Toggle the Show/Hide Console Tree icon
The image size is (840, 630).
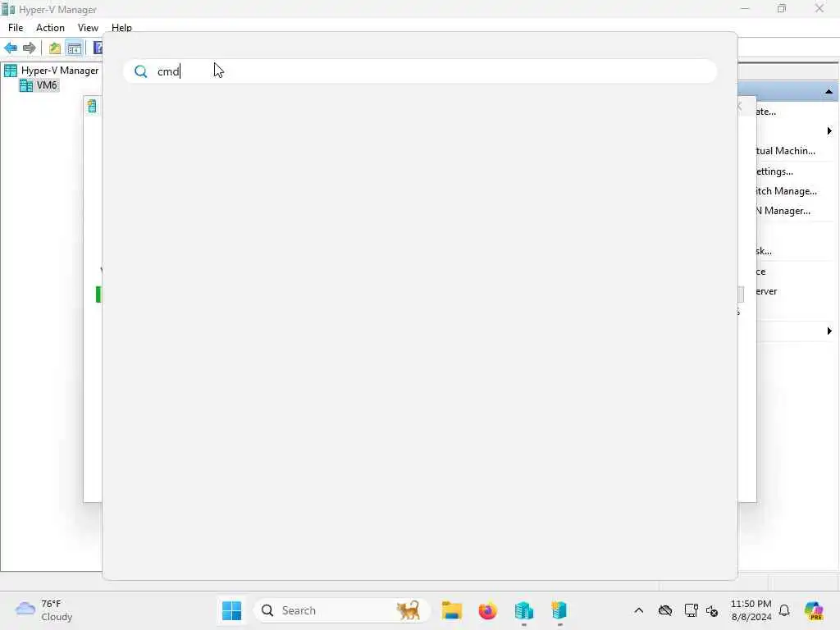(x=74, y=48)
